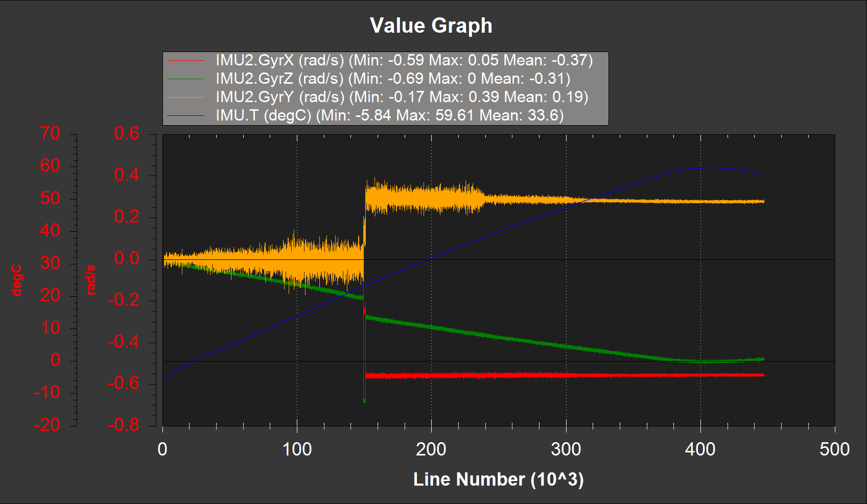Click the -0.8 tick on rad/s axis
Viewport: 867px width, 504px height.
[124, 425]
